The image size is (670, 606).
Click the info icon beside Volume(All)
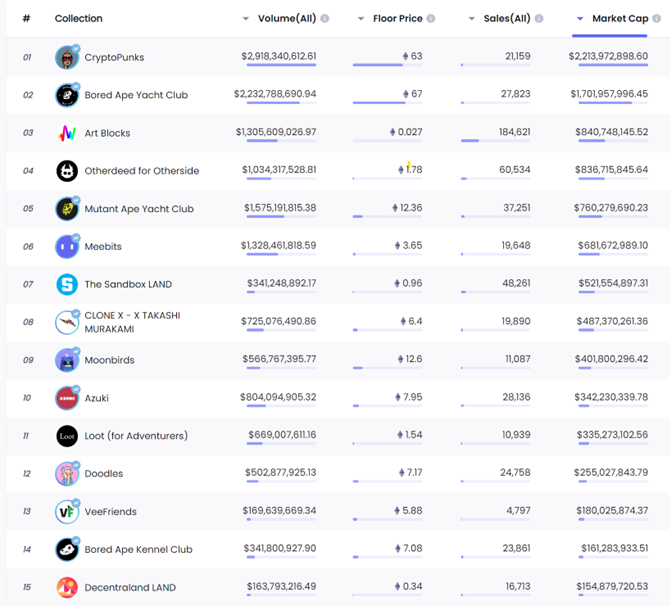coord(325,19)
